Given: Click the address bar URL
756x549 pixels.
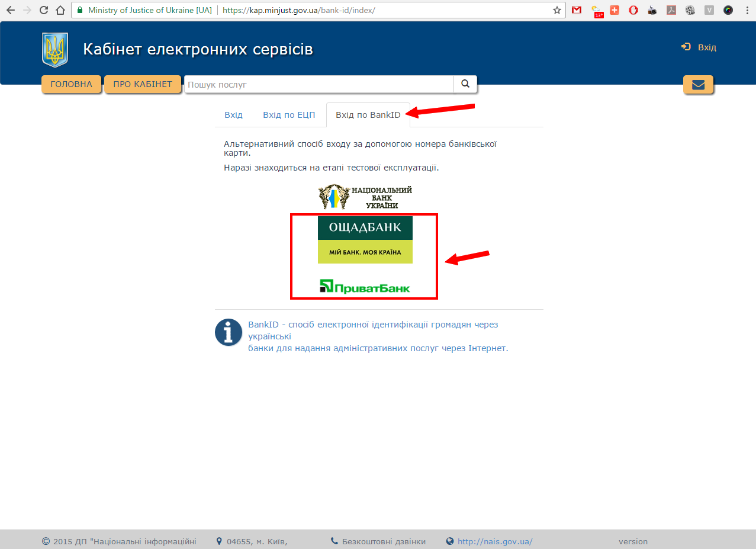Looking at the screenshot, I should pos(299,10).
